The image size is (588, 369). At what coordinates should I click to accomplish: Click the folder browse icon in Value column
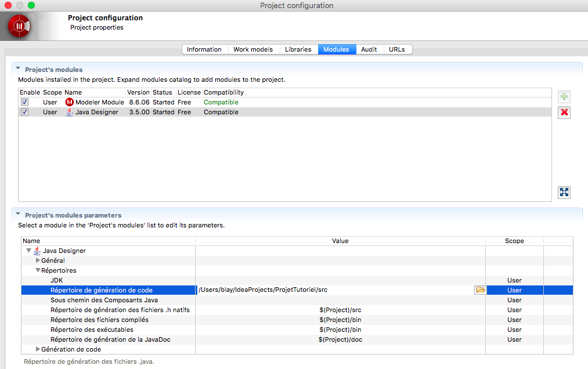480,290
